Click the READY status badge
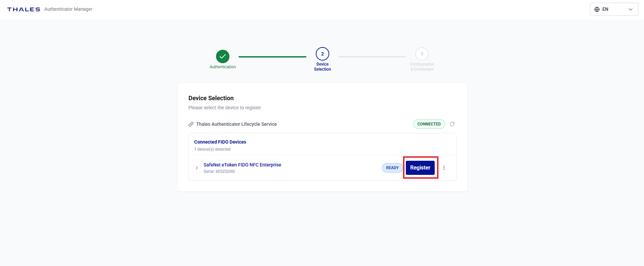Image resolution: width=644 pixels, height=266 pixels. (x=392, y=168)
